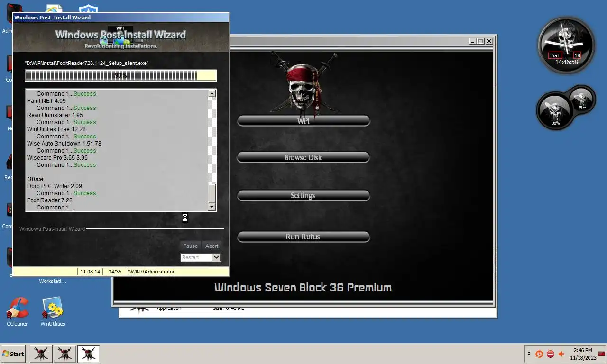Open Settings in the pirate launcher
The width and height of the screenshot is (607, 364).
pos(303,195)
